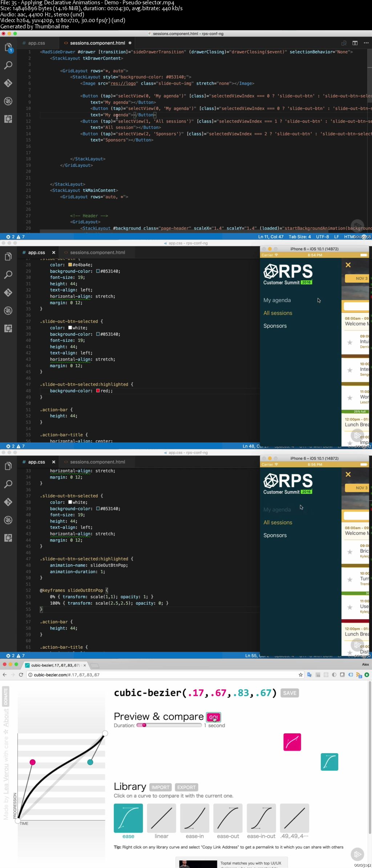Image resolution: width=372 pixels, height=868 pixels.
Task: Split the editor in the sessions.component.html window
Action: pyautogui.click(x=355, y=43)
